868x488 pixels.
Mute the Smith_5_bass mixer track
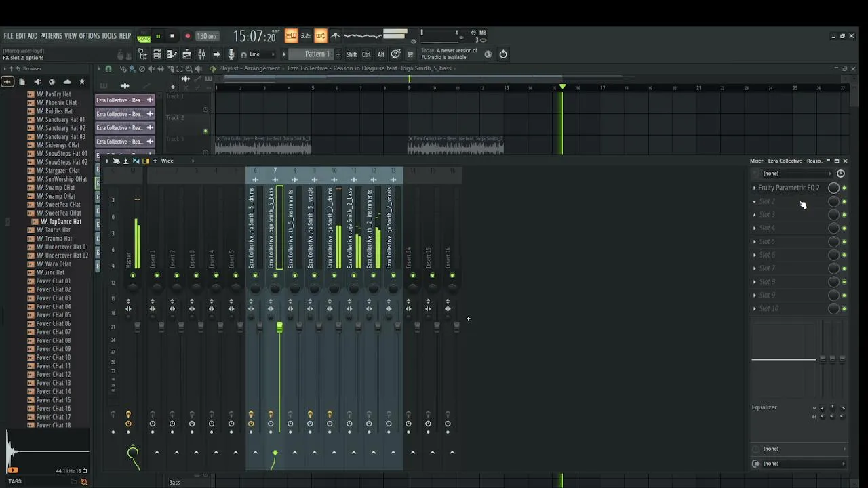[275, 275]
